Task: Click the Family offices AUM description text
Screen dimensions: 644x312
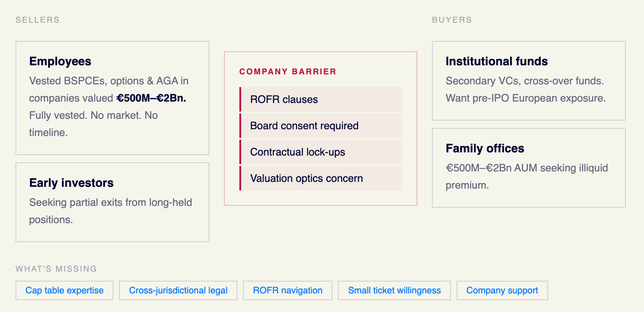Action: pyautogui.click(x=527, y=176)
